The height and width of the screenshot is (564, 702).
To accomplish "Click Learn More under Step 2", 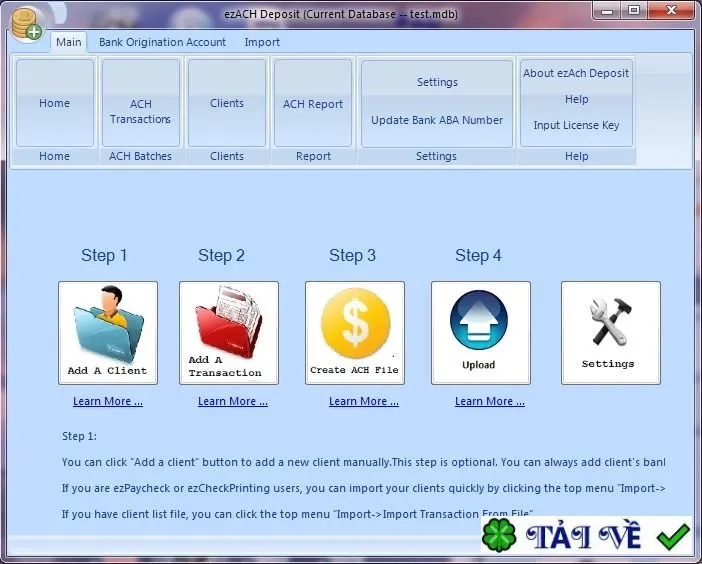I will point(233,401).
